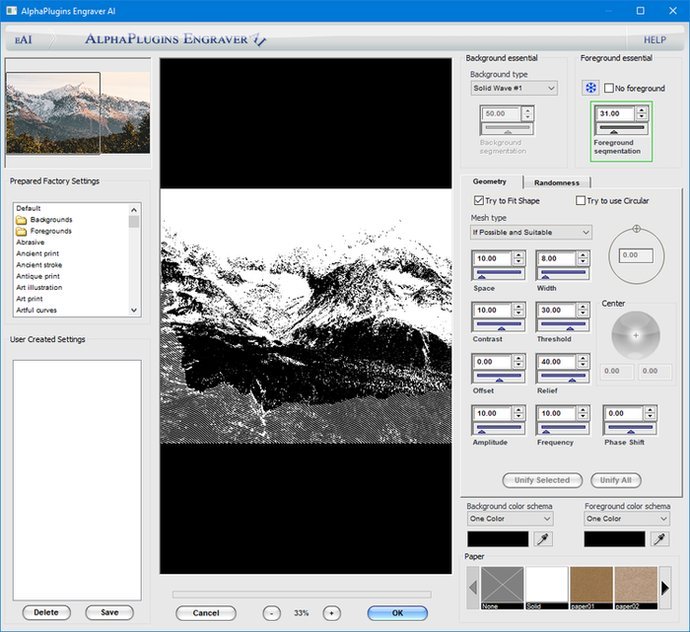This screenshot has height=632, width=690.
Task: Enable the No foreground checkbox
Action: (x=609, y=89)
